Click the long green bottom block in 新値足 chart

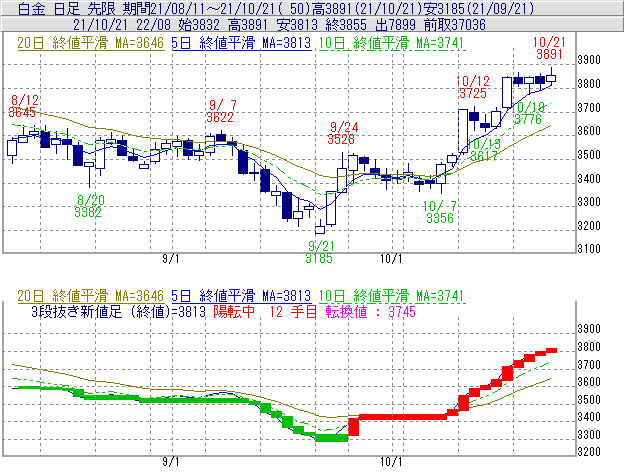pyautogui.click(x=332, y=438)
